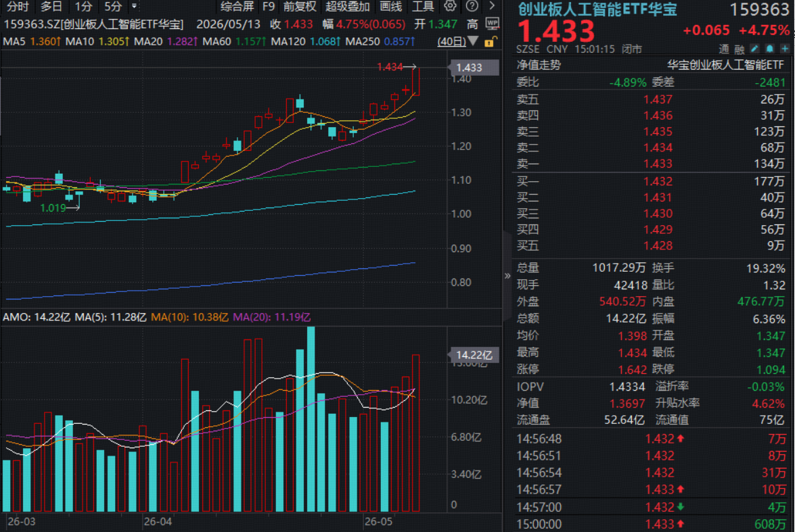Image resolution: width=795 pixels, height=532 pixels.
Task: Click the bell price alert icon
Action: click(770, 49)
